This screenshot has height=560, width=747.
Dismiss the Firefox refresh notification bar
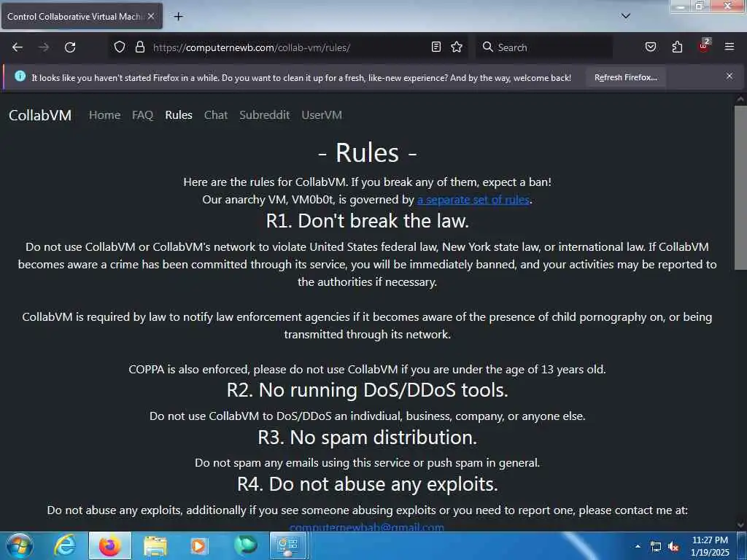coord(729,76)
